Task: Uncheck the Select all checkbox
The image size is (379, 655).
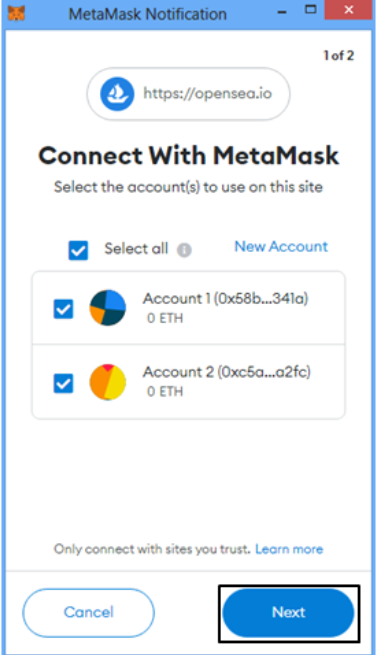Action: 78,250
